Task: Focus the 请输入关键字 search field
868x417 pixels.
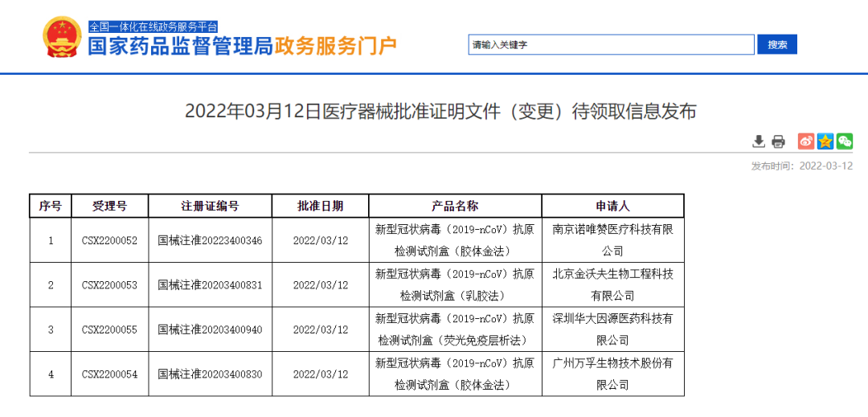Action: coord(611,45)
